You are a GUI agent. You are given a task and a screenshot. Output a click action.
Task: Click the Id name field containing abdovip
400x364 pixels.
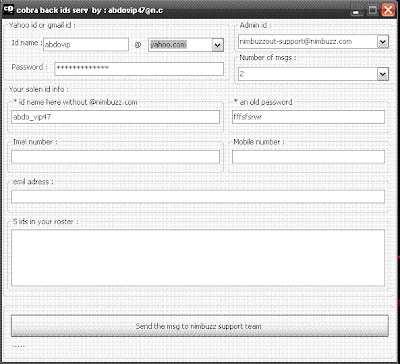click(86, 45)
